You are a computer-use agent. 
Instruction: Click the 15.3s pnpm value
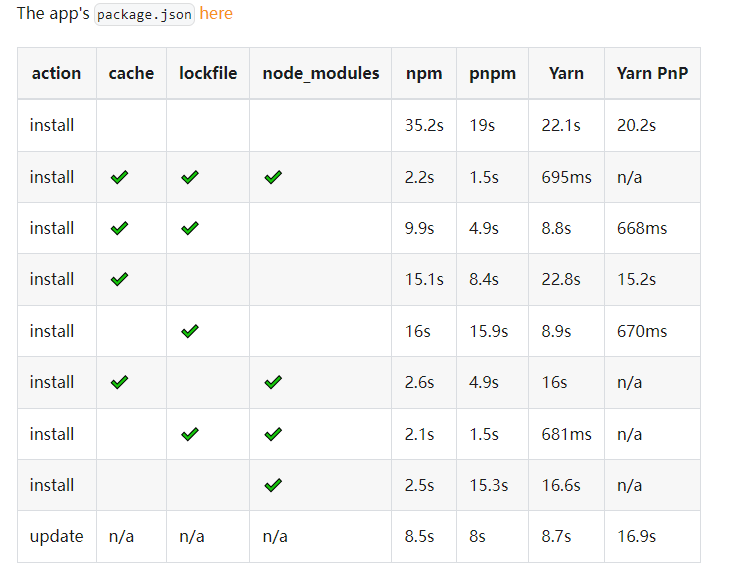tap(489, 485)
